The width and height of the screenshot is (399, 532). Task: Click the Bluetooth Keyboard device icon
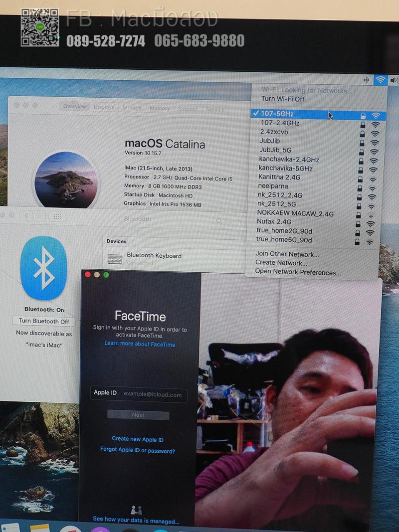coord(115,259)
